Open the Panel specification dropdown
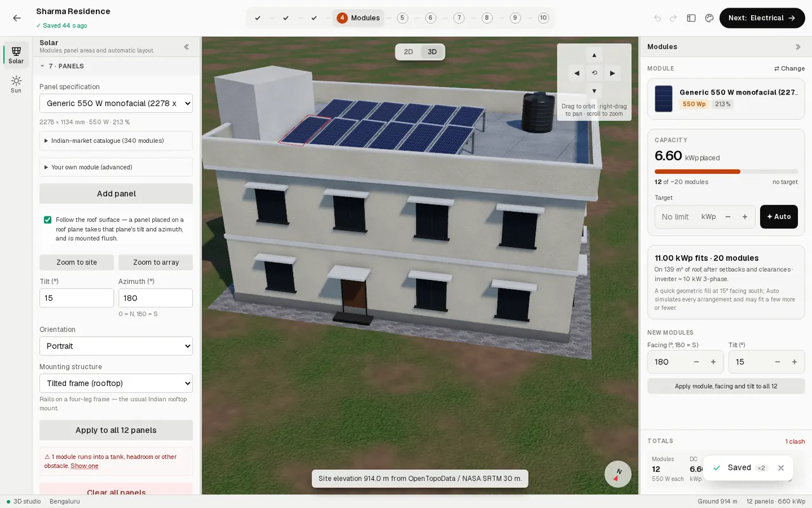 (116, 104)
